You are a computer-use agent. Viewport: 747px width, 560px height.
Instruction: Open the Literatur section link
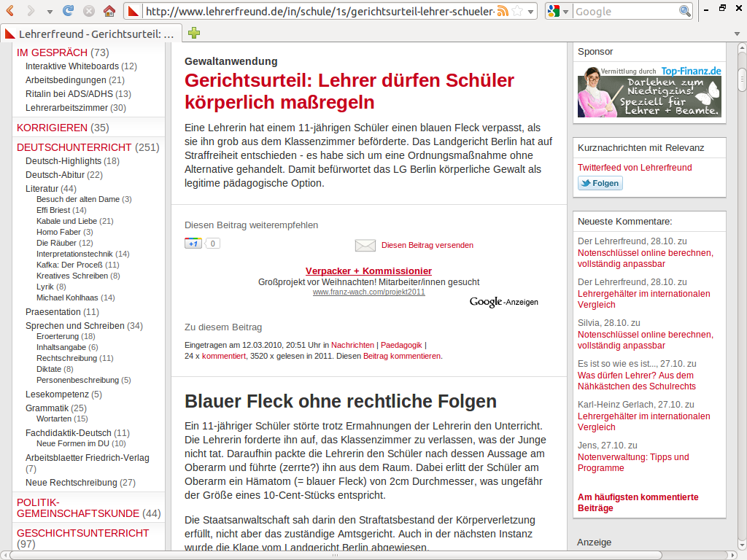42,189
